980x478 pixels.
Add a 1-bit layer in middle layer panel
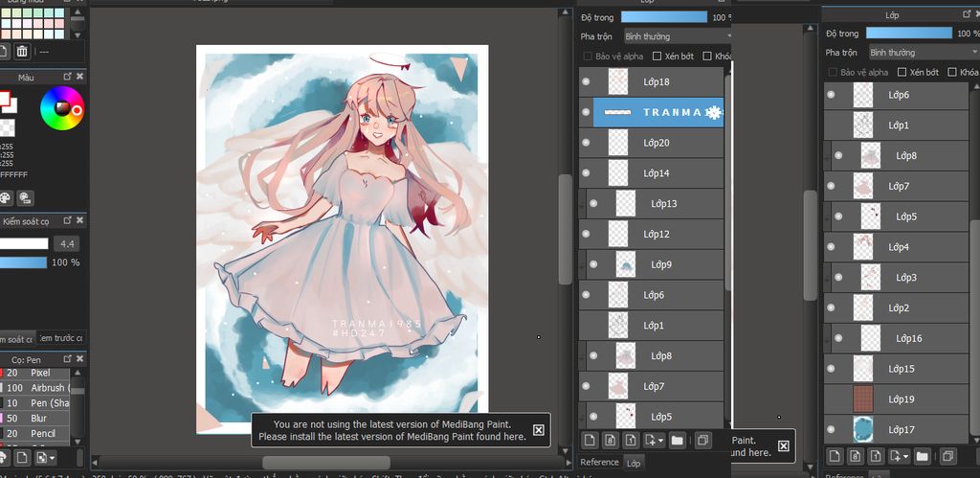tap(631, 441)
